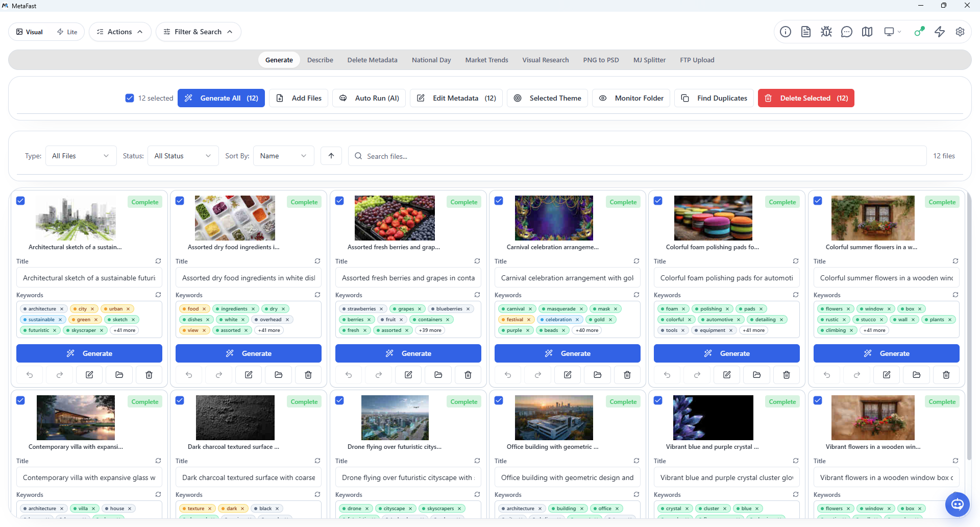980x527 pixels.
Task: Expand '+39 more' keywords on berries card
Action: [x=430, y=330]
